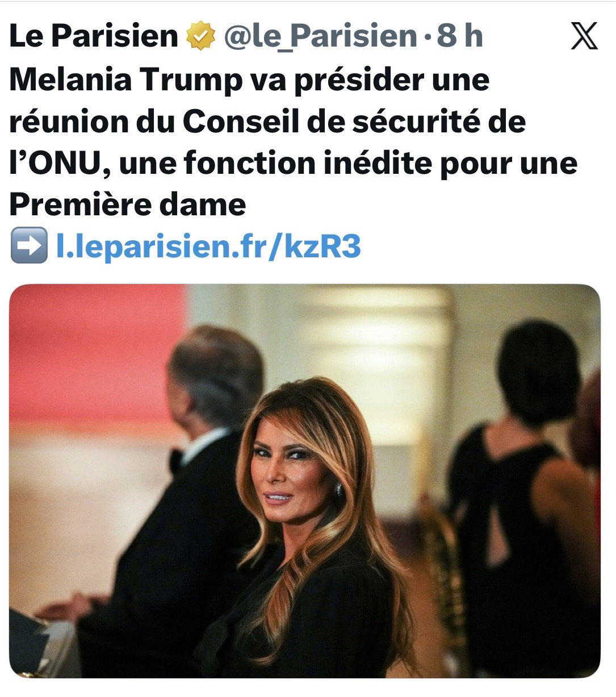616x697 pixels.
Task: Click the words "Première dame"
Action: pos(128,205)
